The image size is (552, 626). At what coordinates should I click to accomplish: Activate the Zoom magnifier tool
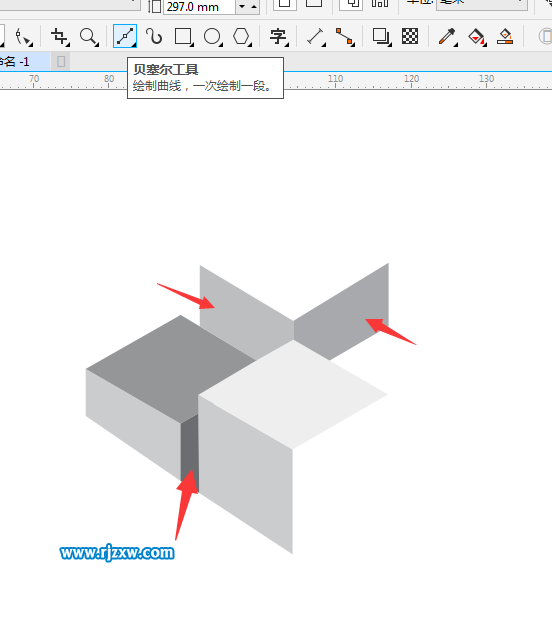[89, 37]
